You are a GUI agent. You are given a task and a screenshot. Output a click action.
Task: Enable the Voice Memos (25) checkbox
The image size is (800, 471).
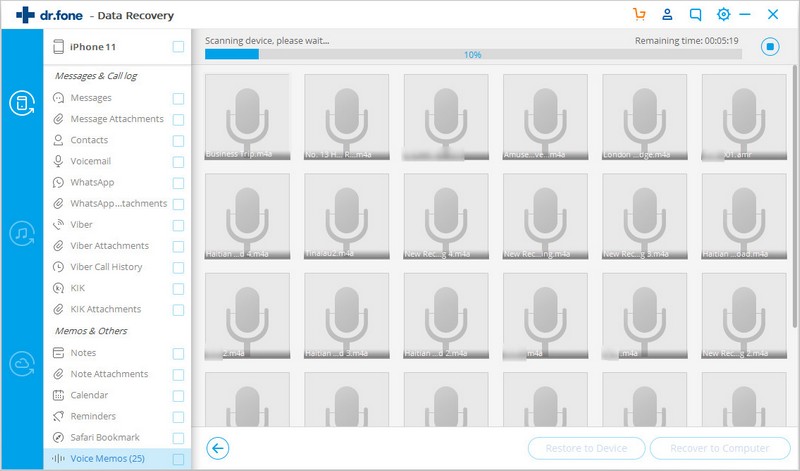pyautogui.click(x=178, y=459)
